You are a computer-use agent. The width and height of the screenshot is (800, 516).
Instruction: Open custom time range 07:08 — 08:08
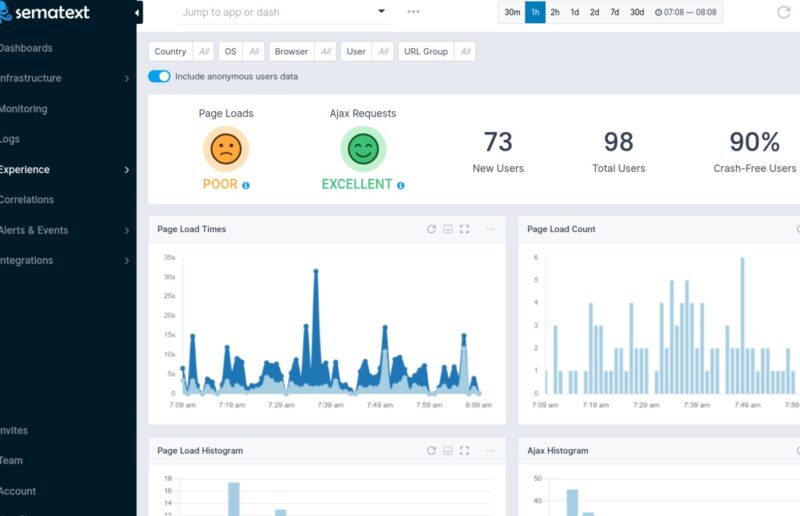686,12
